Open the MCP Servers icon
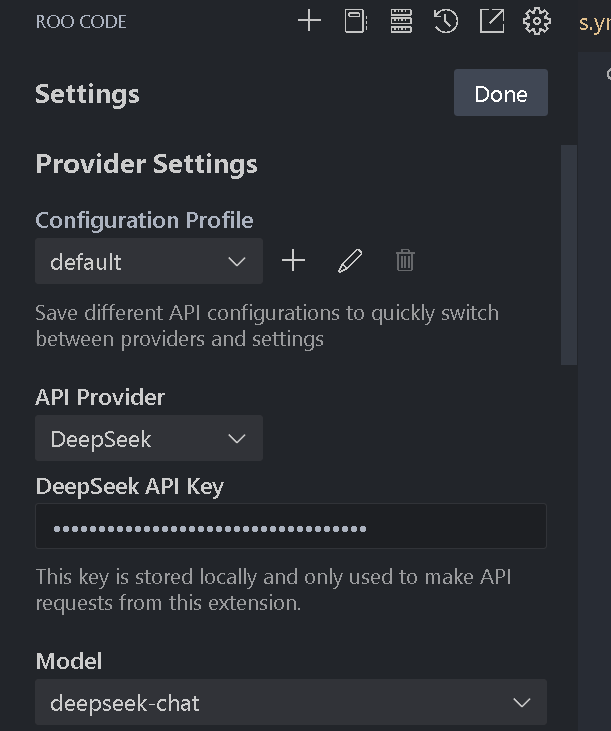Viewport: 611px width, 731px height. (x=401, y=21)
